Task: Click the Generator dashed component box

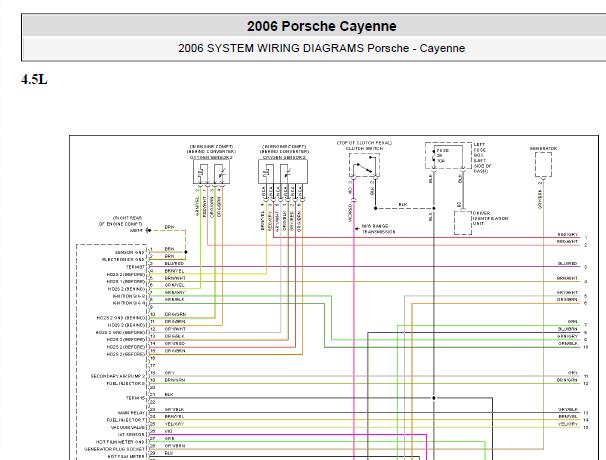Action: point(543,164)
